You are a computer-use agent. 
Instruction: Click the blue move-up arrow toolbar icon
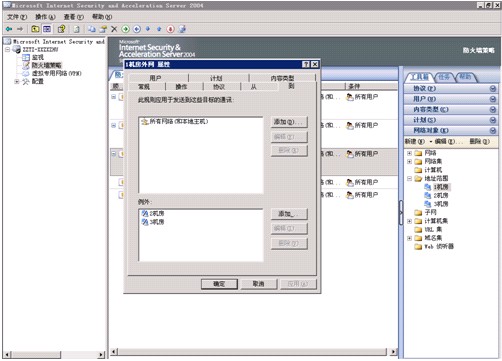[159, 29]
